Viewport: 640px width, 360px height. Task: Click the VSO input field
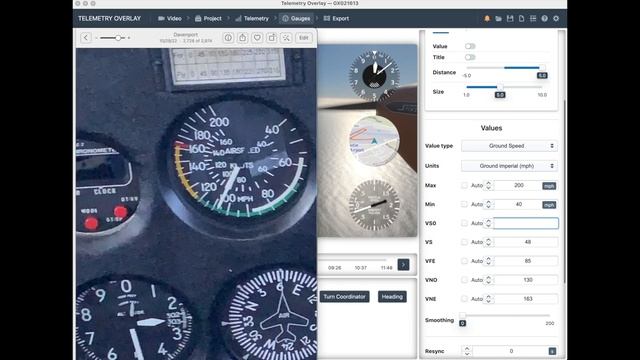[526, 223]
